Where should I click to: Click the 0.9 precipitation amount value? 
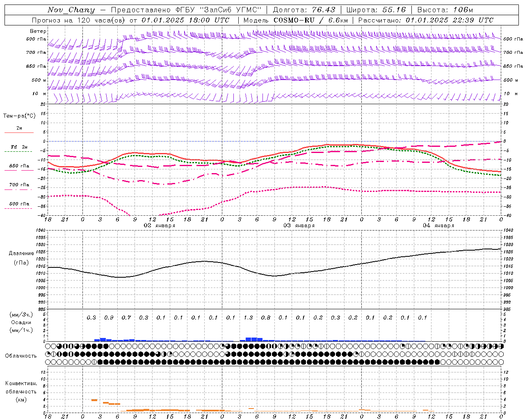click(x=109, y=317)
